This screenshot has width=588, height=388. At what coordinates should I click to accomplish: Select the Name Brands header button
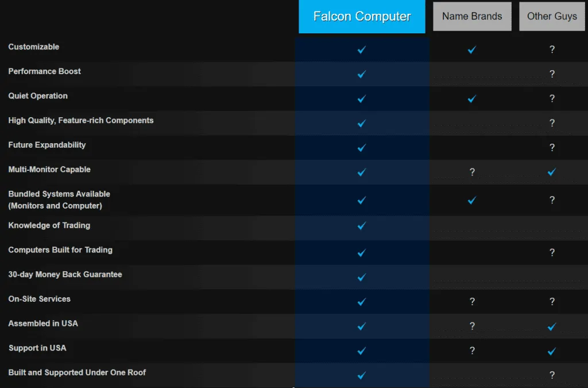[x=472, y=17]
